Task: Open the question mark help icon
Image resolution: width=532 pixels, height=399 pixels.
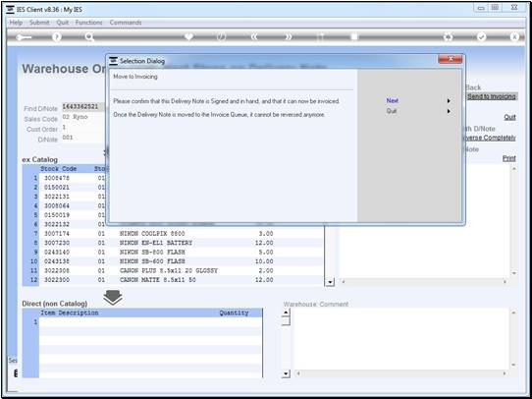Action: click(x=57, y=37)
